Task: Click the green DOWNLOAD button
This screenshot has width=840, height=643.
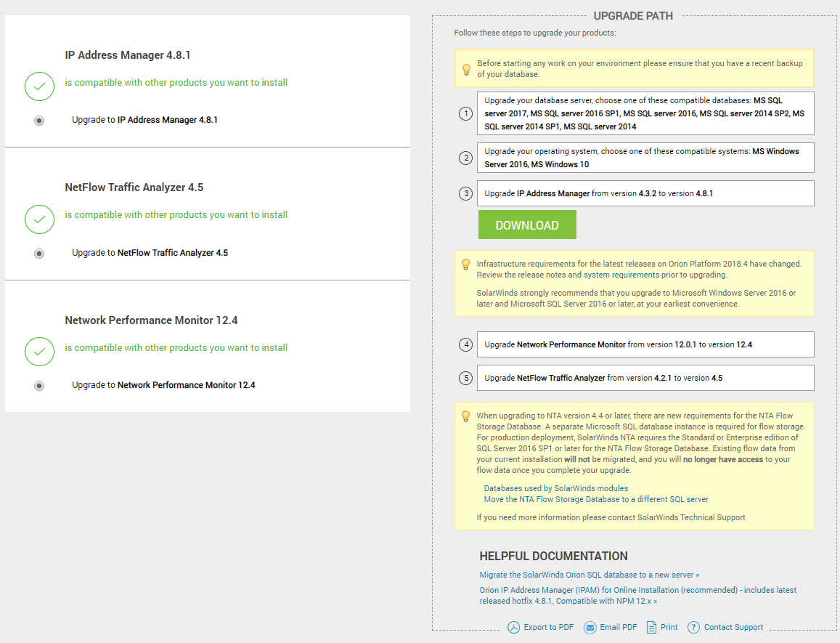Action: pos(527,225)
